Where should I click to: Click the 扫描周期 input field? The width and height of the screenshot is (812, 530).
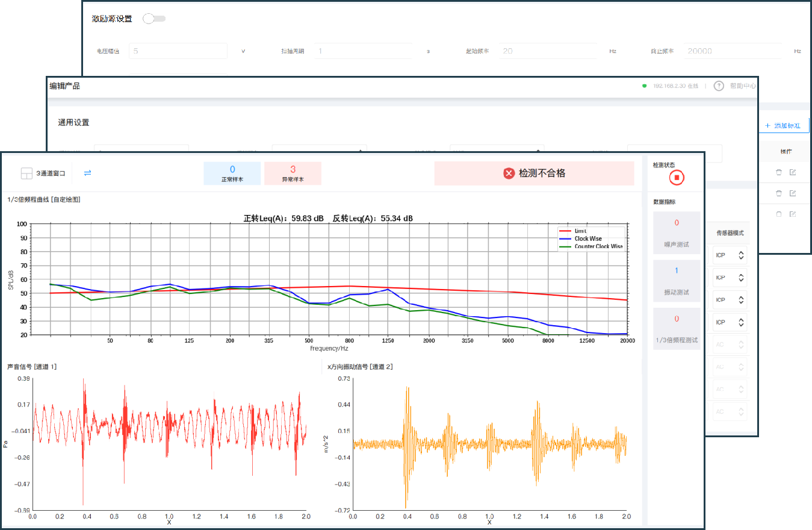[363, 51]
